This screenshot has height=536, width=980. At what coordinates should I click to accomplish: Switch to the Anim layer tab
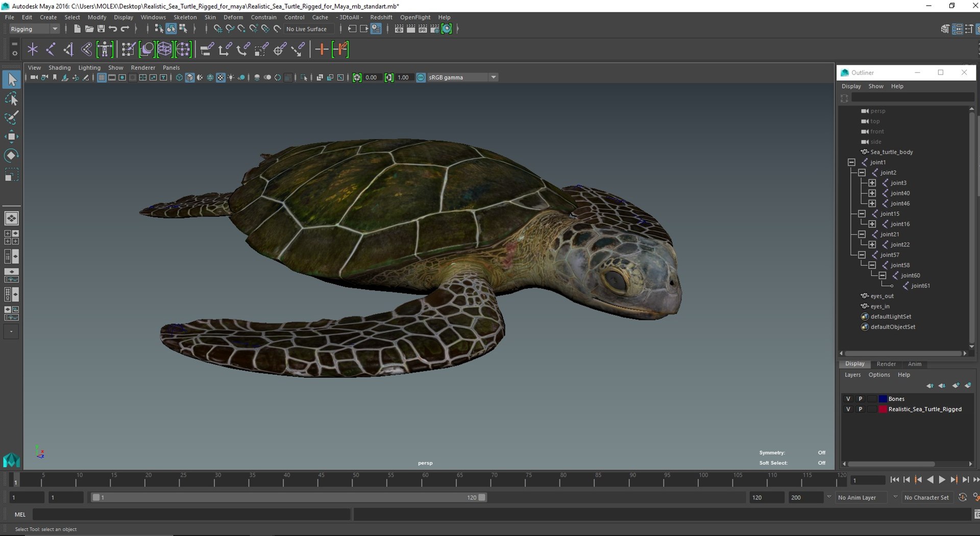915,364
